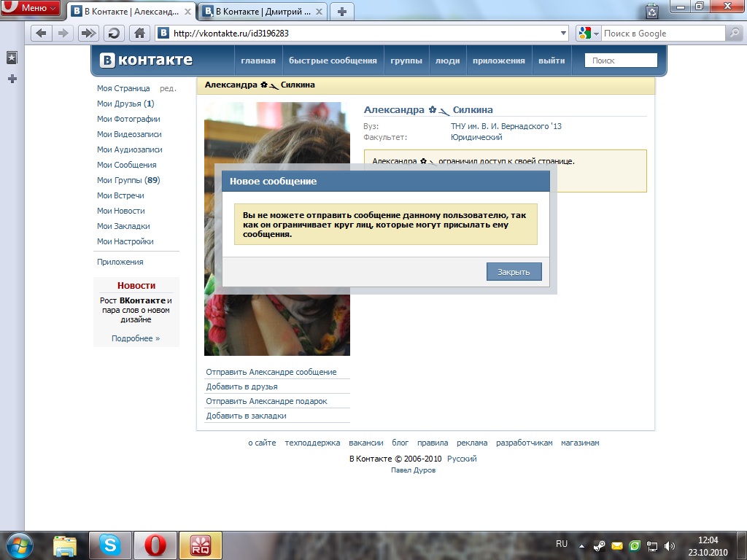Open the Павел Дуров footer link
Viewport: 747px width, 560px height.
pos(413,470)
